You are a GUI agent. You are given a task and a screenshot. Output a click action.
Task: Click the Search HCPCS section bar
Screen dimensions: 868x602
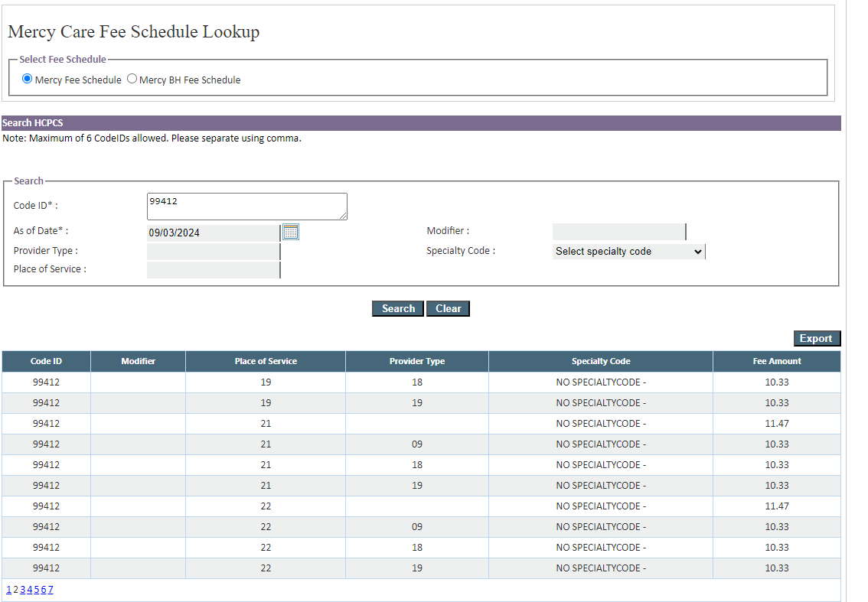421,123
